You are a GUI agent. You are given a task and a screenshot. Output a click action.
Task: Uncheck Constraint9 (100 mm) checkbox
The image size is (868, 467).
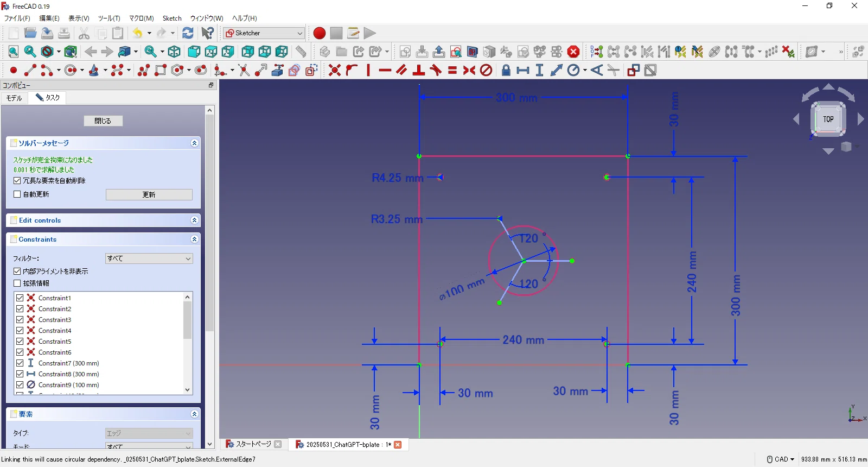[20, 384]
